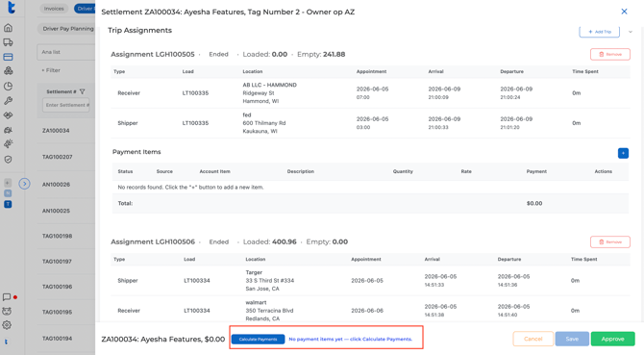Image resolution: width=644 pixels, height=355 pixels.
Task: Open the home icon in sidebar
Action: 8,28
